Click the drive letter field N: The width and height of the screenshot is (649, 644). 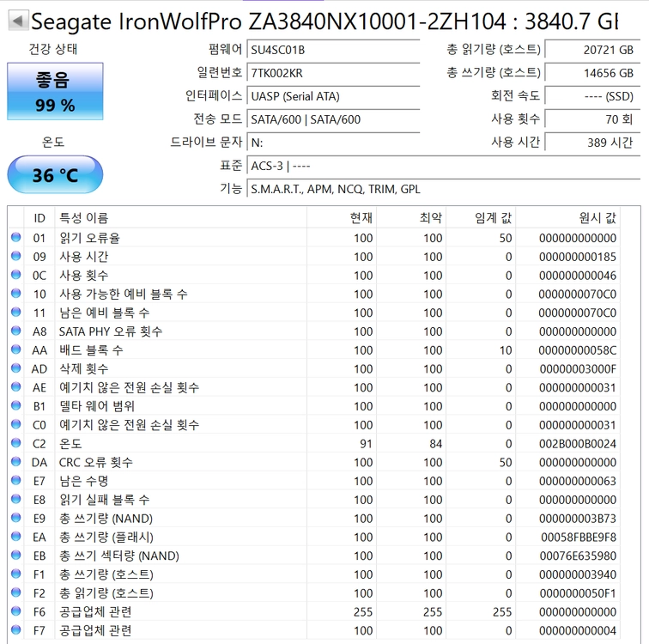pos(333,143)
